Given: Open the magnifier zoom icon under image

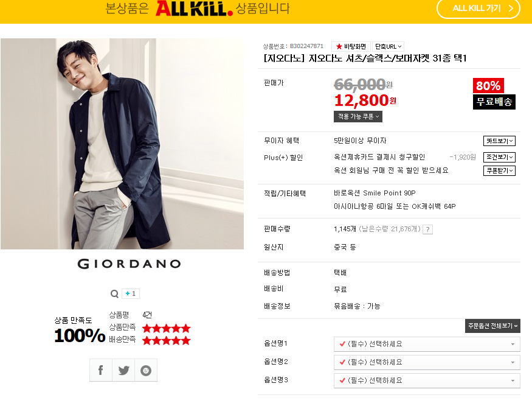Looking at the screenshot, I should (x=115, y=293).
